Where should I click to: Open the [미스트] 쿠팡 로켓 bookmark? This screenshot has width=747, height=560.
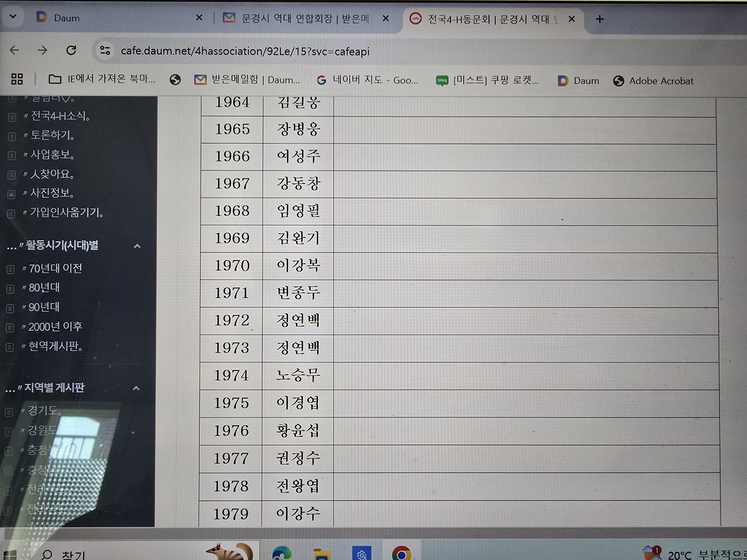click(x=487, y=80)
